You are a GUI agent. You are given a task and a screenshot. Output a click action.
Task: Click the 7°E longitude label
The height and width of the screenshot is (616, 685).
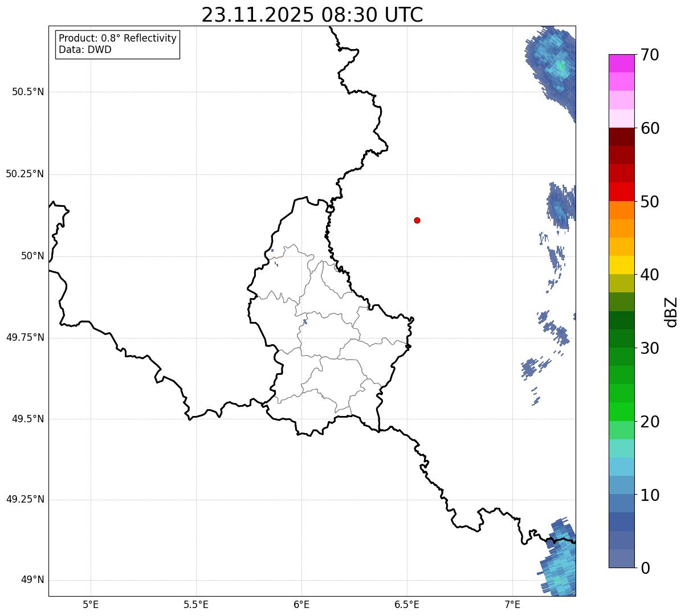(x=512, y=604)
